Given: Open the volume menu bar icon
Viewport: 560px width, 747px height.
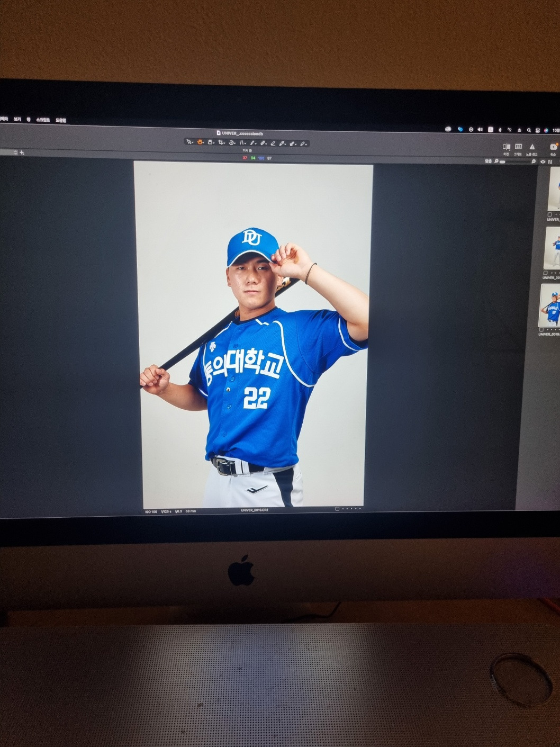Looking at the screenshot, I should click(480, 130).
